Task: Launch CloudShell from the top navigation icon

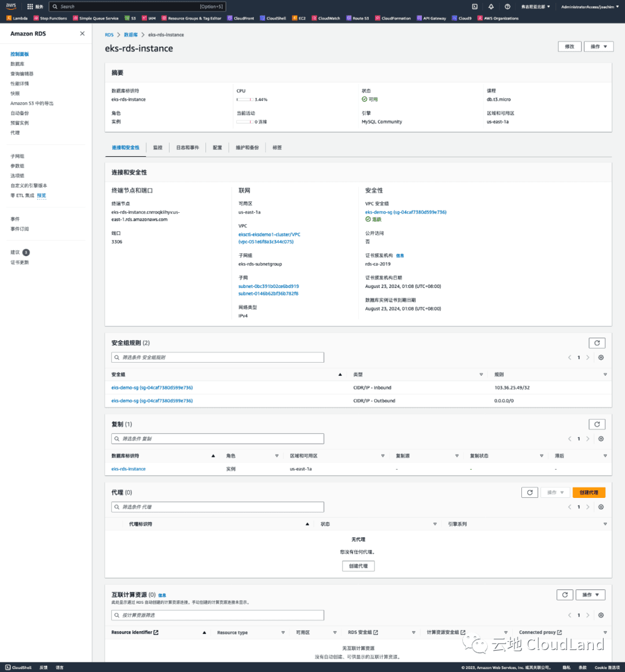Action: coord(475,6)
